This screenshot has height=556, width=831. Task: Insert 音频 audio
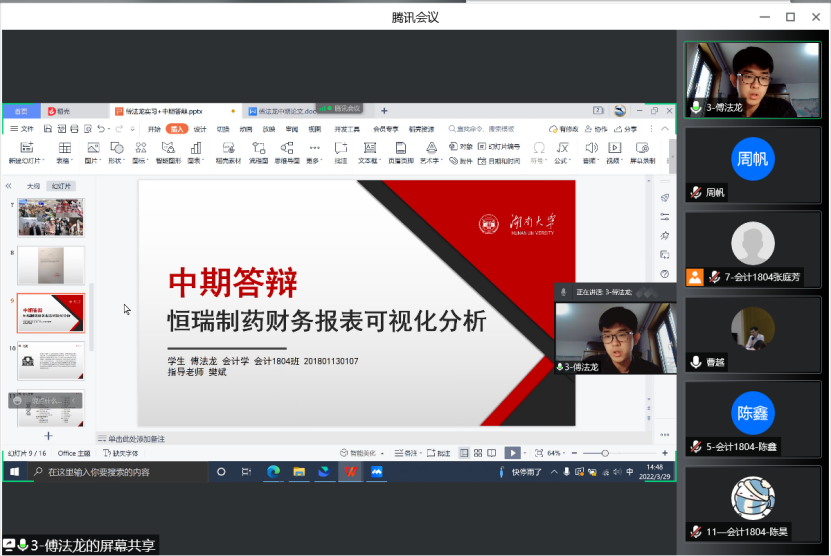tap(591, 148)
